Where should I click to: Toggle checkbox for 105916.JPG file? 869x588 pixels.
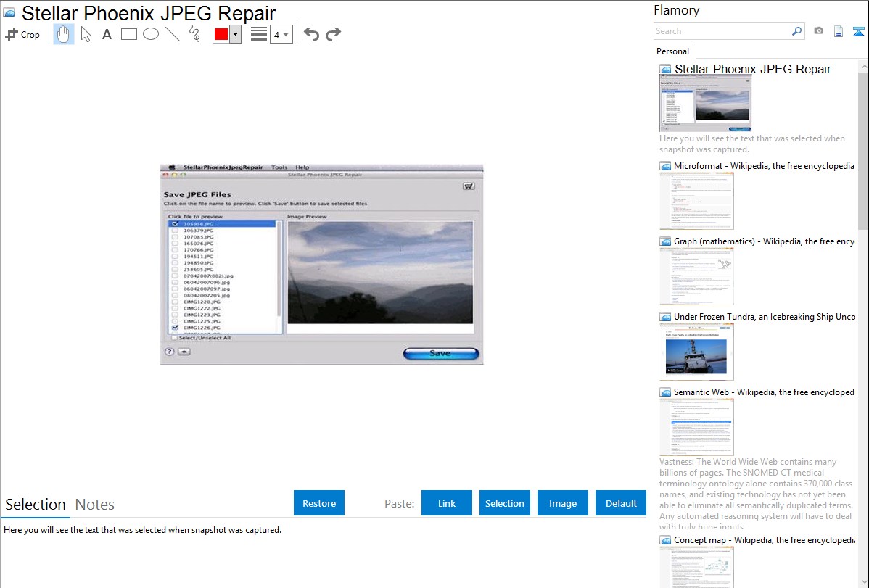click(175, 224)
